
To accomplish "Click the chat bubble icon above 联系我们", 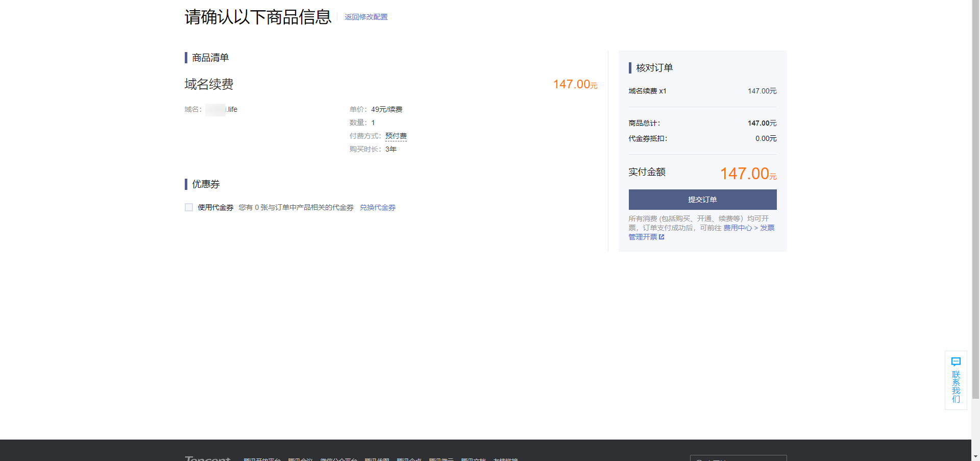I will point(956,361).
